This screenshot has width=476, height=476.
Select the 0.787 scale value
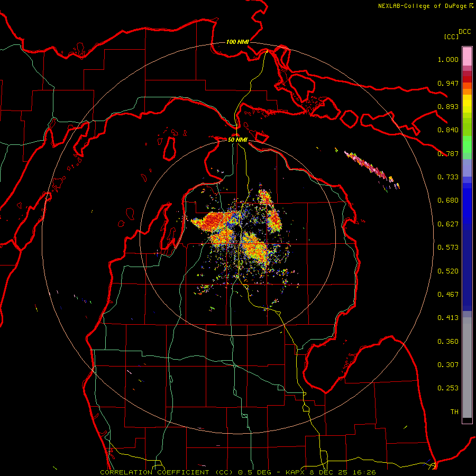448,153
